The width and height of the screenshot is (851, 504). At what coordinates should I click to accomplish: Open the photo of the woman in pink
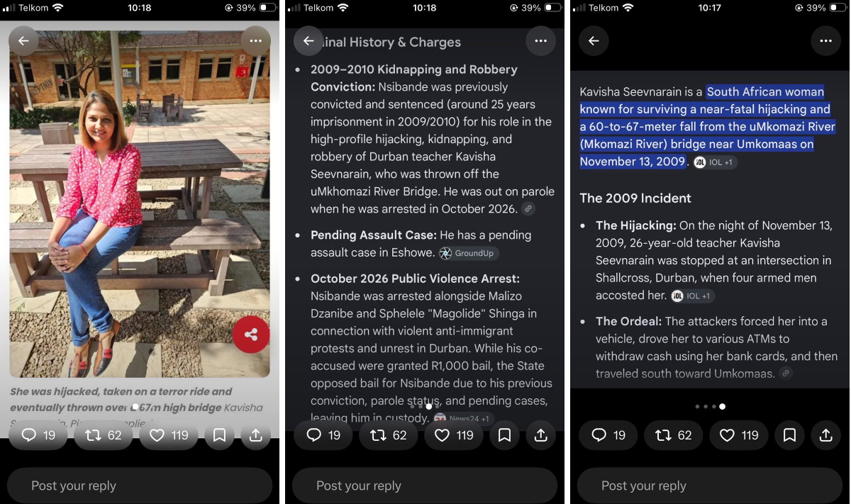click(x=140, y=203)
